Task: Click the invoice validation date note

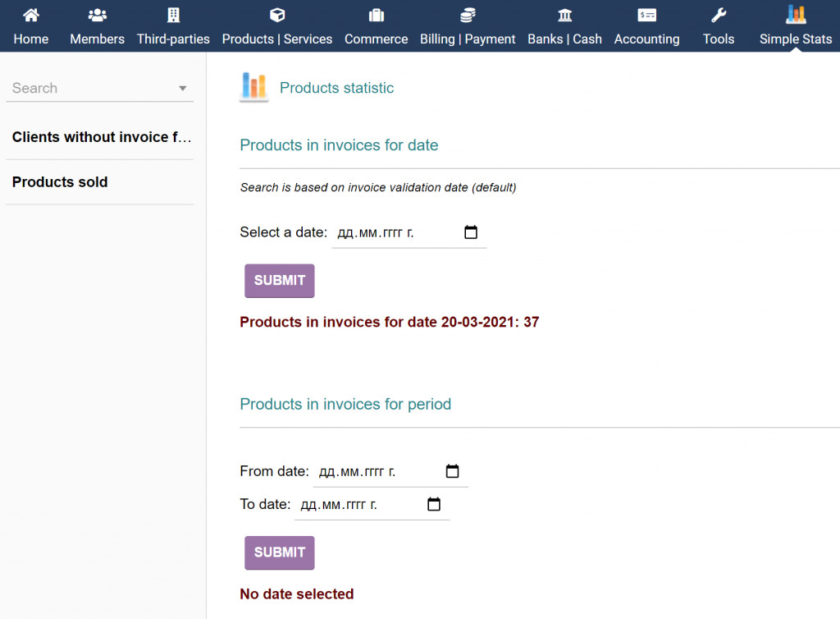Action: (x=378, y=187)
